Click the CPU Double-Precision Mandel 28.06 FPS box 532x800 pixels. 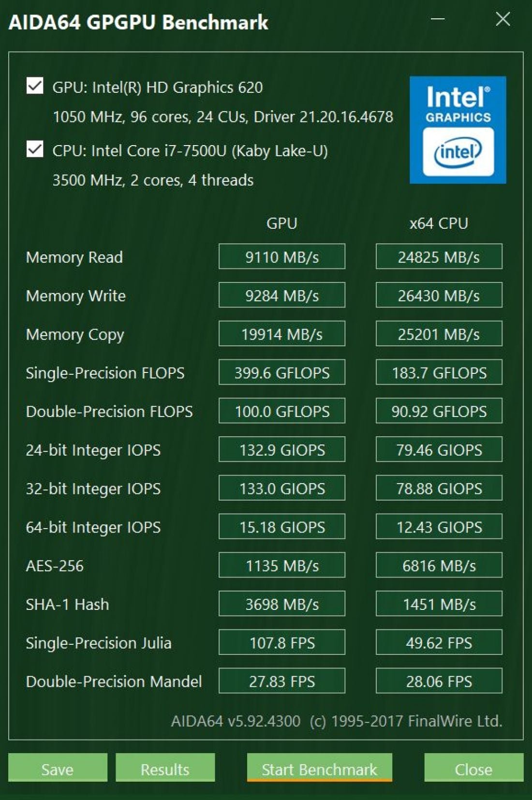(439, 681)
